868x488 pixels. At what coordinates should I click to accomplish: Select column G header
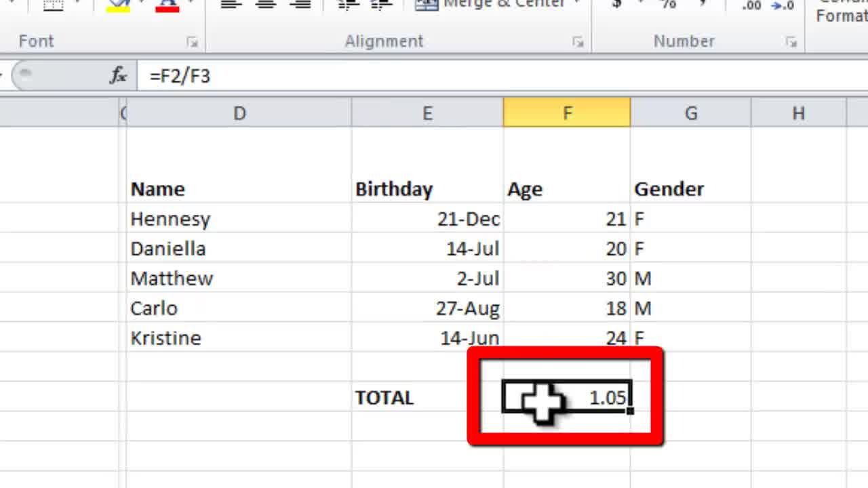click(x=690, y=113)
